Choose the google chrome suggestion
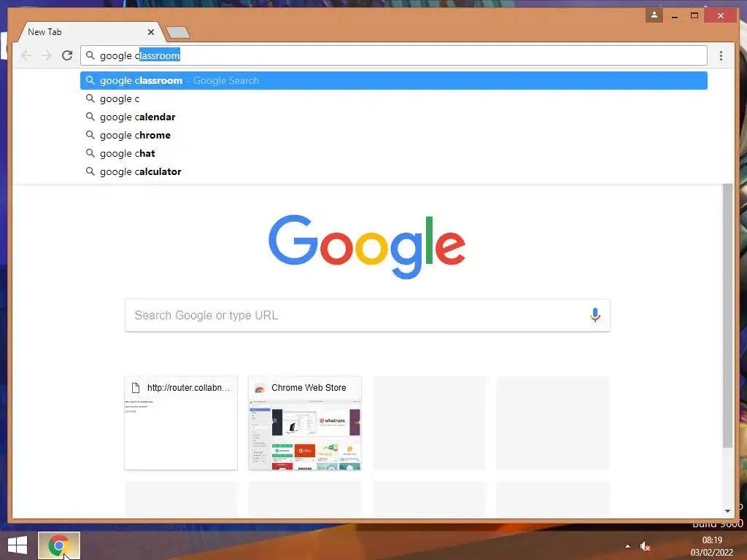The width and height of the screenshot is (747, 560). pos(393,135)
